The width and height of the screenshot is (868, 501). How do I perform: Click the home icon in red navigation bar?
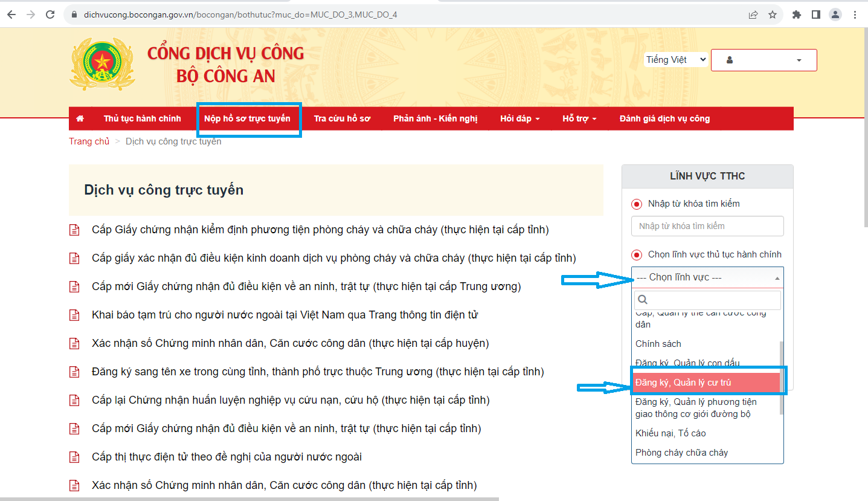(80, 118)
